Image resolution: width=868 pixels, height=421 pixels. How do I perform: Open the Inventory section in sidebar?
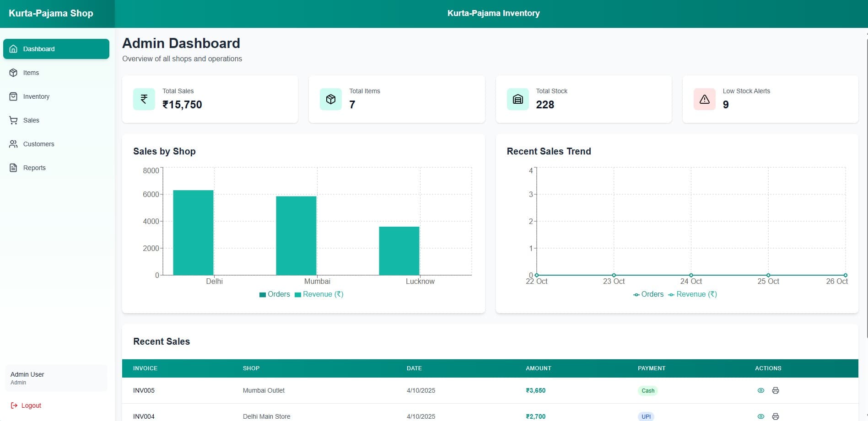pos(36,96)
